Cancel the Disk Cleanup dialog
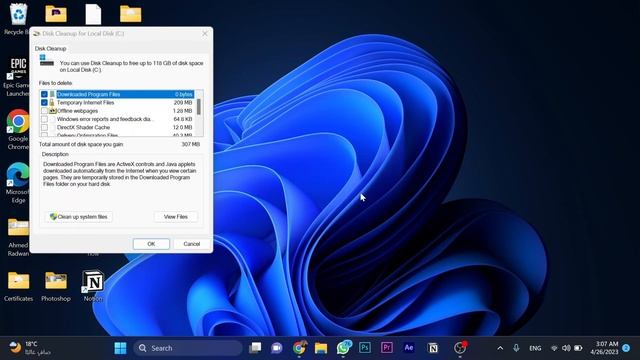The width and height of the screenshot is (640, 360). click(191, 244)
